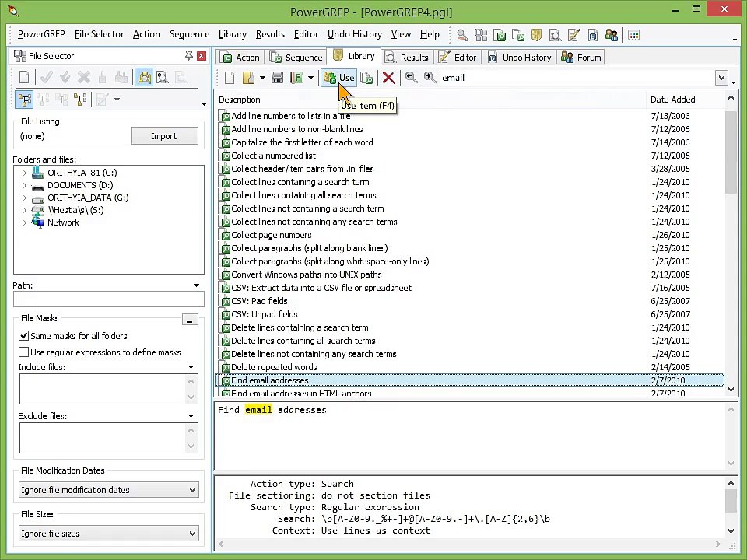Click the library search box containing email
Screen dimensions: 747x560
577,78
